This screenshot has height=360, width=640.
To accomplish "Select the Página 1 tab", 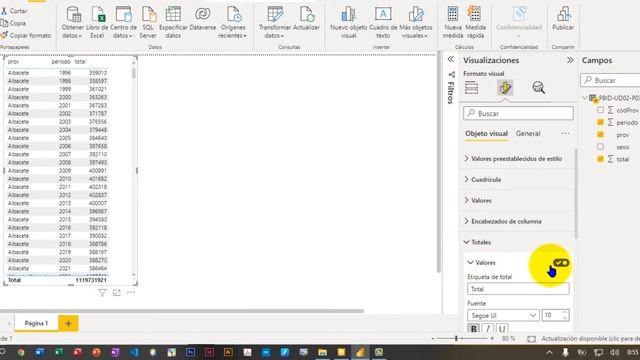I will click(x=36, y=323).
